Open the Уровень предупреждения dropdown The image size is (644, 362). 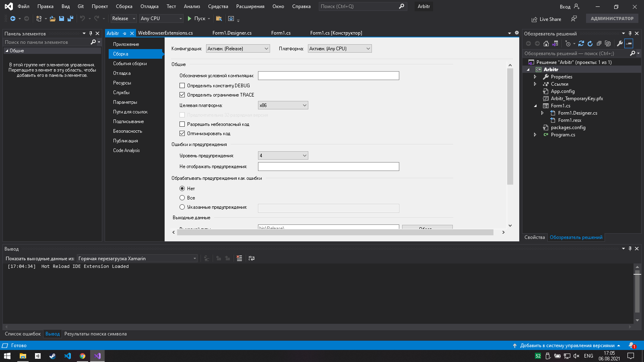pyautogui.click(x=283, y=156)
